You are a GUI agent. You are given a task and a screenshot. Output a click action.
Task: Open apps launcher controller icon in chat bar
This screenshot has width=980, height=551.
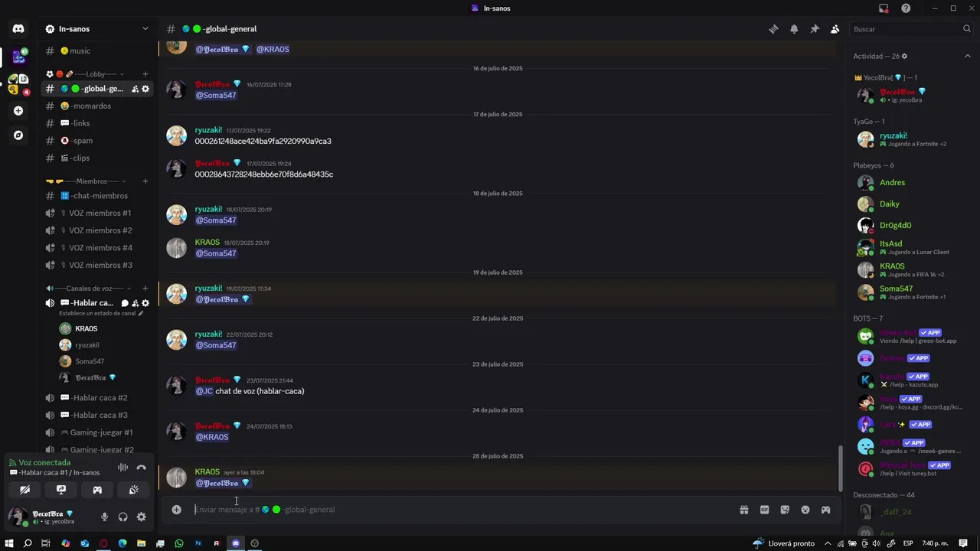[826, 510]
